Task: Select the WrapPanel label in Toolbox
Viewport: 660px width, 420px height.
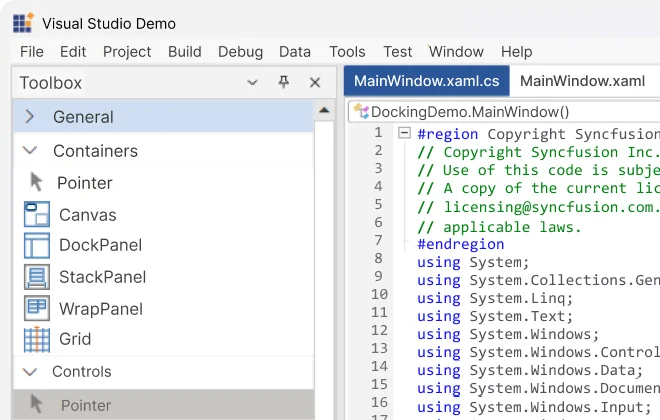Action: [101, 309]
